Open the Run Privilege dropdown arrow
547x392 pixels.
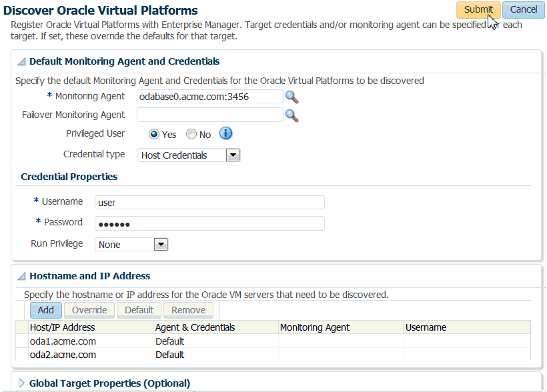(x=160, y=244)
